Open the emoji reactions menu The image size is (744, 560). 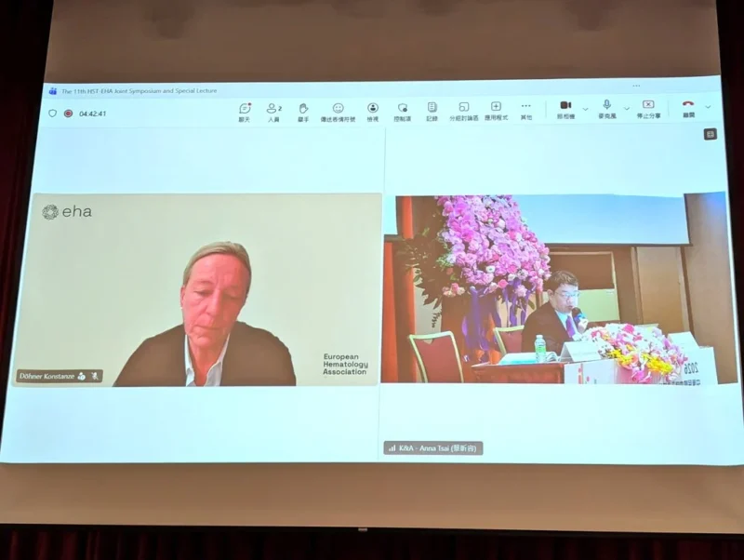[339, 110]
